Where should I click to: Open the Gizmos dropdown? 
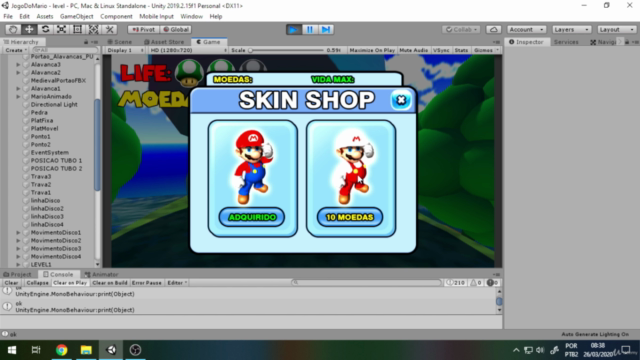coord(486,50)
